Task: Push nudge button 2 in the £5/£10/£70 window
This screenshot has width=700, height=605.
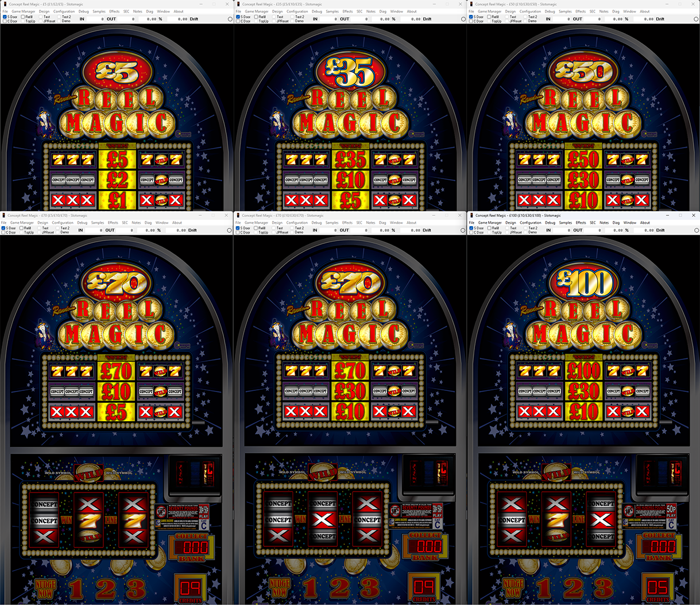Action: coord(106,588)
